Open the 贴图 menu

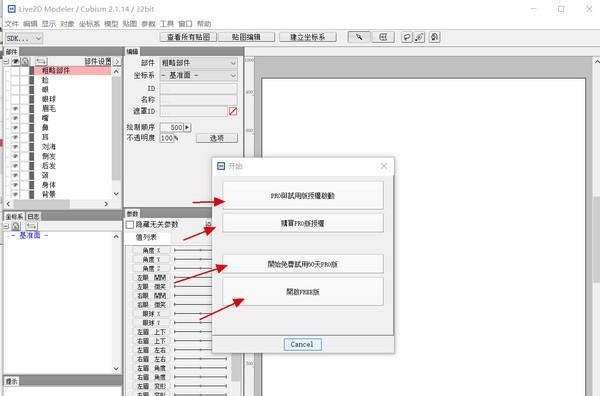[130, 24]
